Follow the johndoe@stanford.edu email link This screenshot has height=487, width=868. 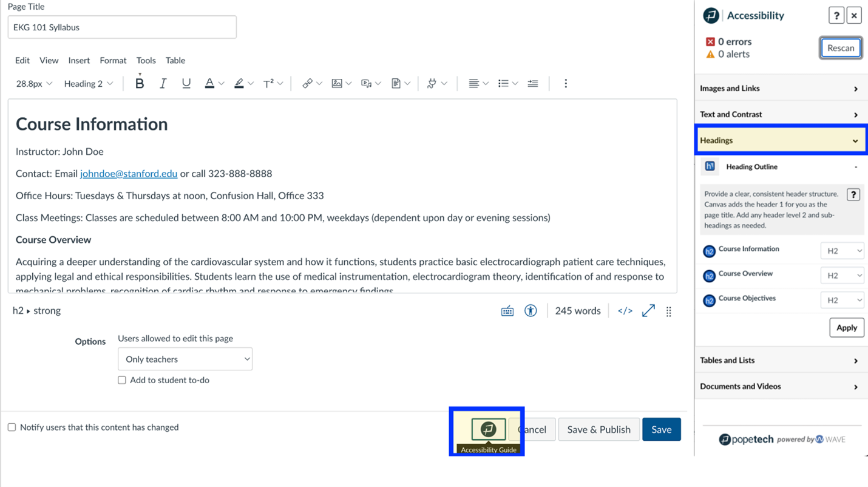tap(129, 174)
